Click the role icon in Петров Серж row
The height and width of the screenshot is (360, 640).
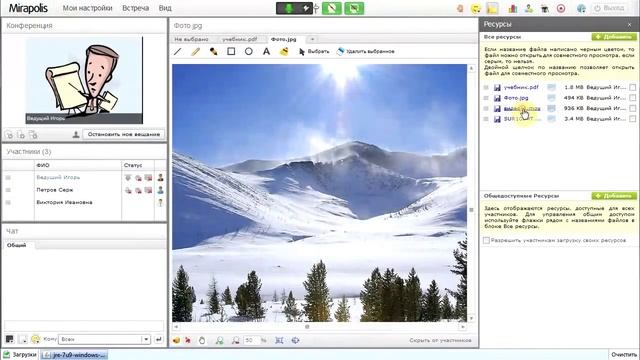[160, 190]
